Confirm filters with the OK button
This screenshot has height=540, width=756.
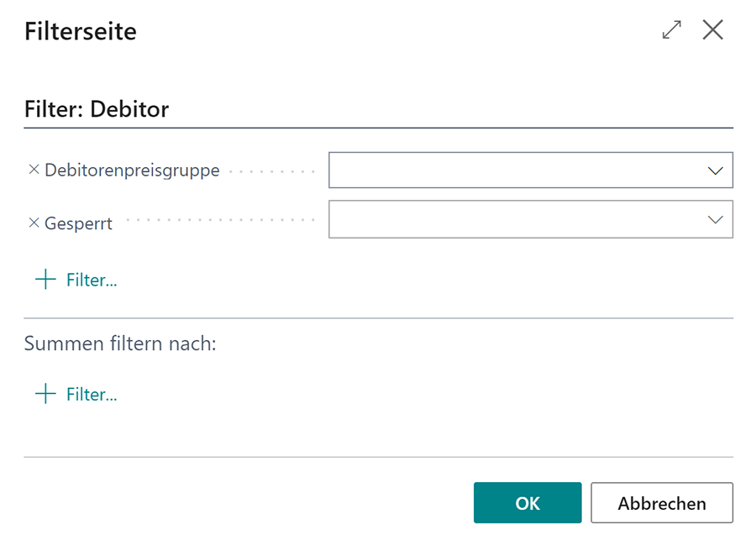tap(528, 502)
